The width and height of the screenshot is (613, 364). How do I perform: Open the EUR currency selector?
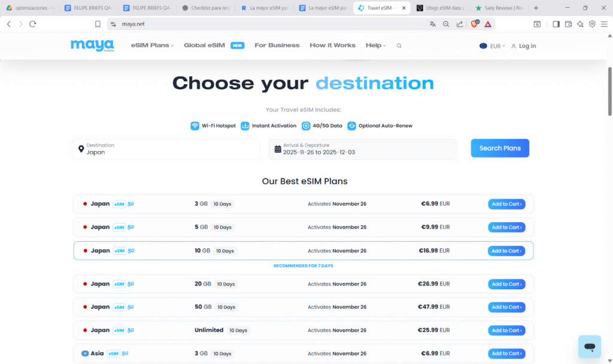pos(493,46)
